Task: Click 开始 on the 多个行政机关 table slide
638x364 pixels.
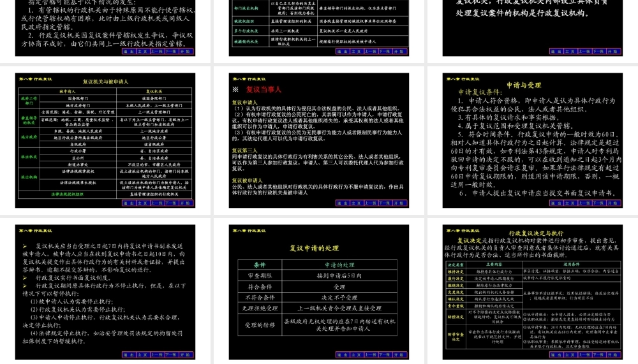Action: pos(399,51)
